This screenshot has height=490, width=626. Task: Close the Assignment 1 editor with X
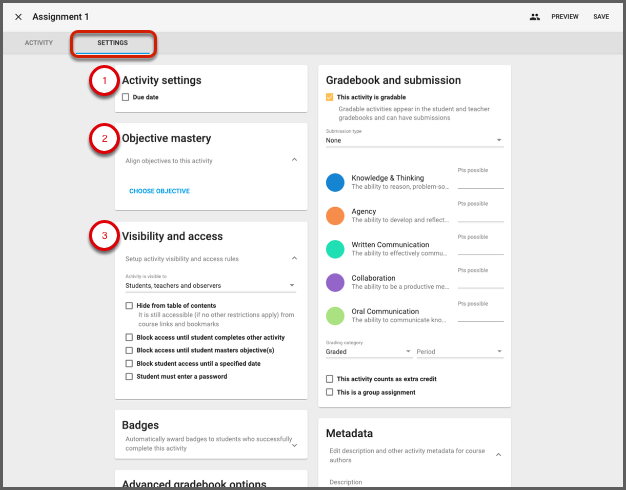tap(18, 17)
